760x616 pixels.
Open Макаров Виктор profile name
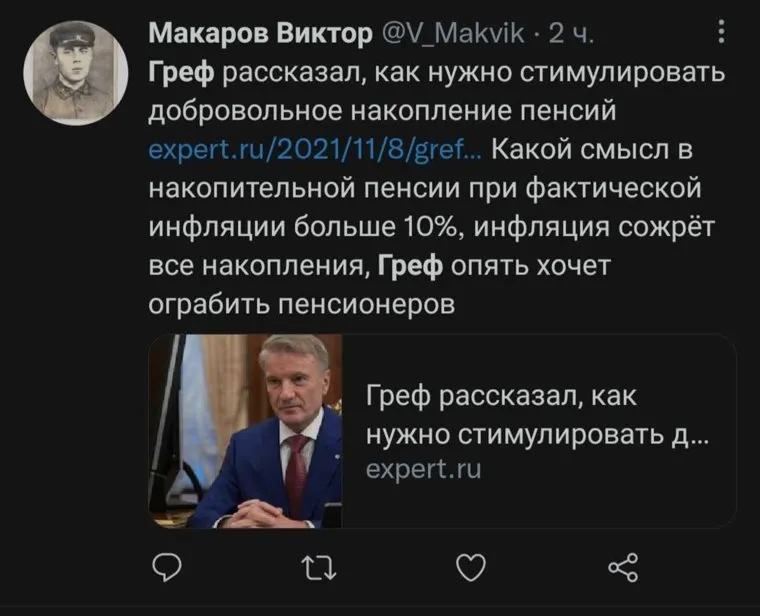[259, 36]
